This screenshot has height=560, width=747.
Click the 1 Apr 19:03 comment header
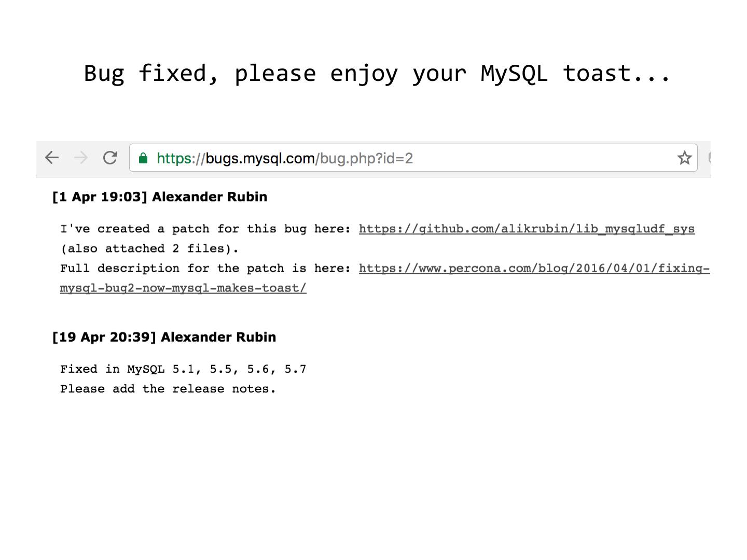click(x=160, y=197)
